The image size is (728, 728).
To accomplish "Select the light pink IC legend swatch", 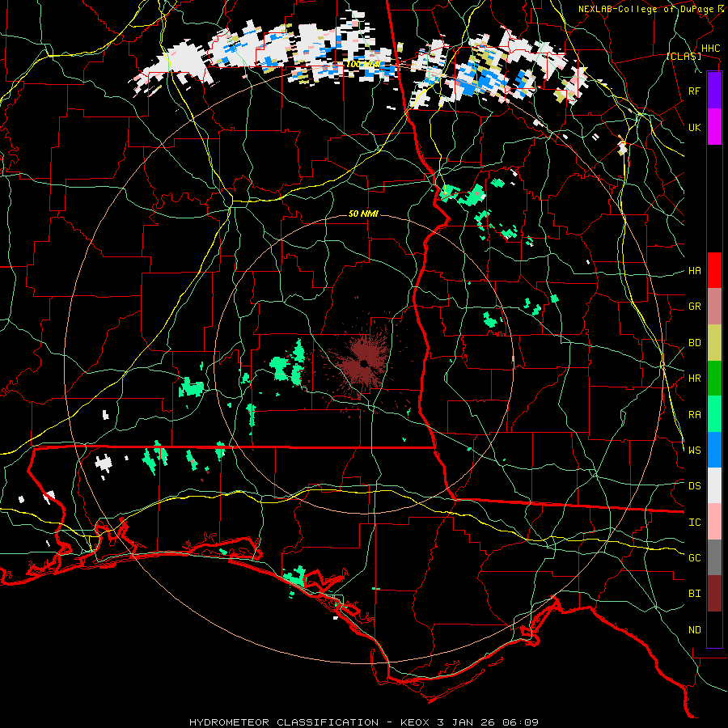I will pyautogui.click(x=714, y=522).
